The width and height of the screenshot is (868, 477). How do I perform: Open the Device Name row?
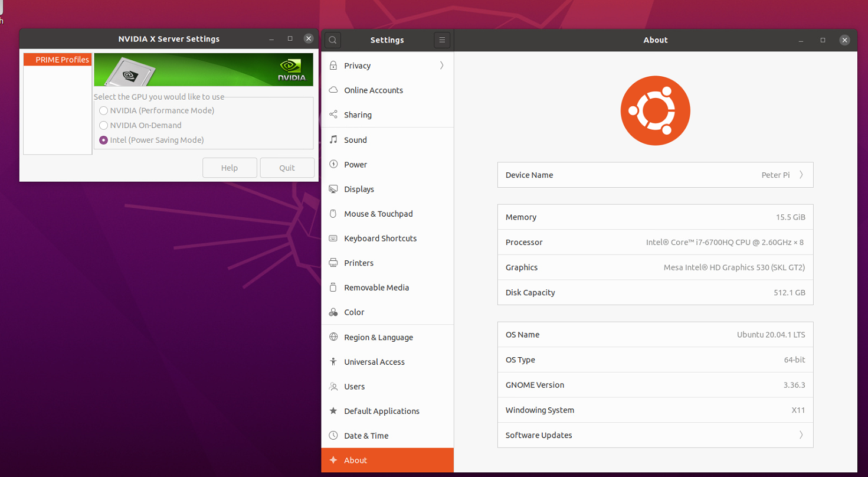tap(655, 175)
